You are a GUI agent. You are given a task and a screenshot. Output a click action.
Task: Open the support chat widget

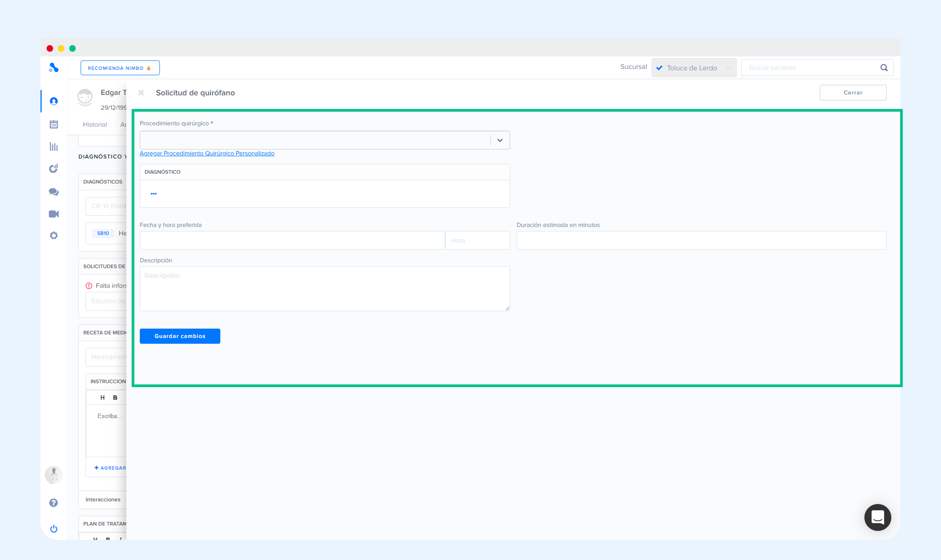pyautogui.click(x=877, y=517)
